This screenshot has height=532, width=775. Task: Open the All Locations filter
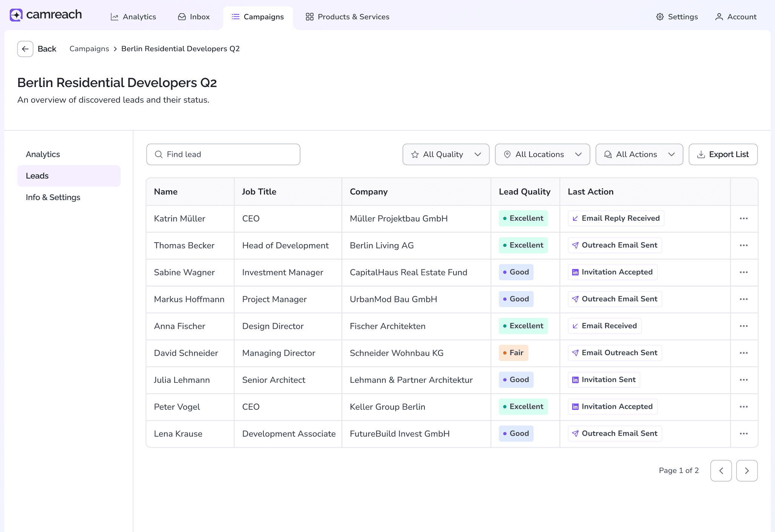point(542,154)
